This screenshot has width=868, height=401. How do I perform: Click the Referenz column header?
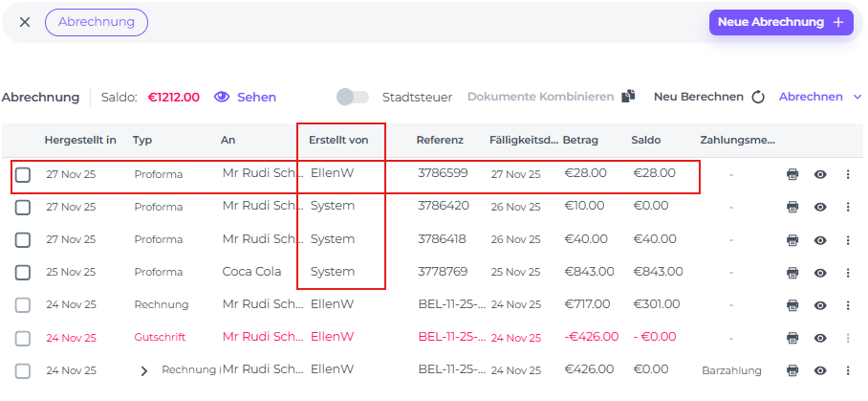point(440,141)
